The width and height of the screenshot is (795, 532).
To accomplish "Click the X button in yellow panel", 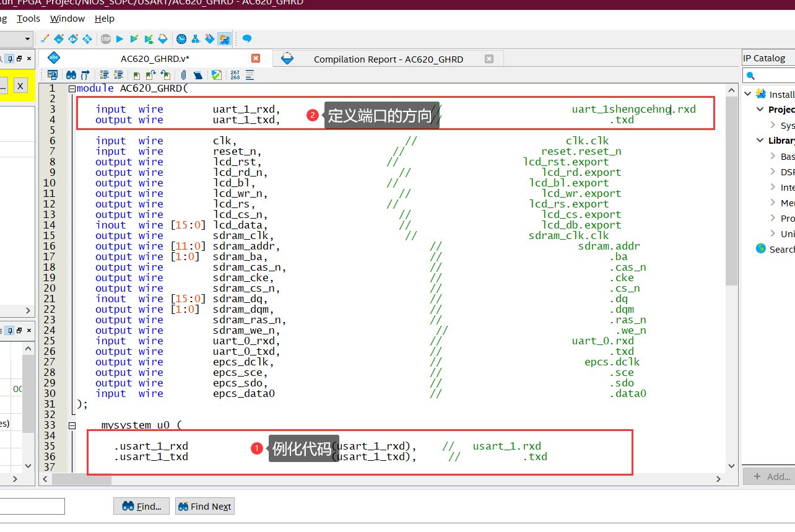I will (x=20, y=85).
